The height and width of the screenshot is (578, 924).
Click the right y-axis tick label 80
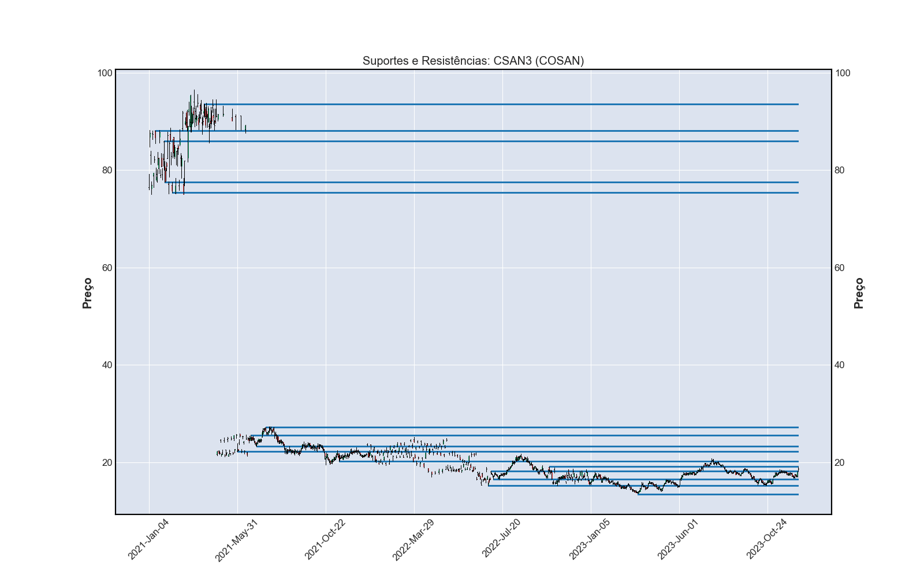click(840, 171)
